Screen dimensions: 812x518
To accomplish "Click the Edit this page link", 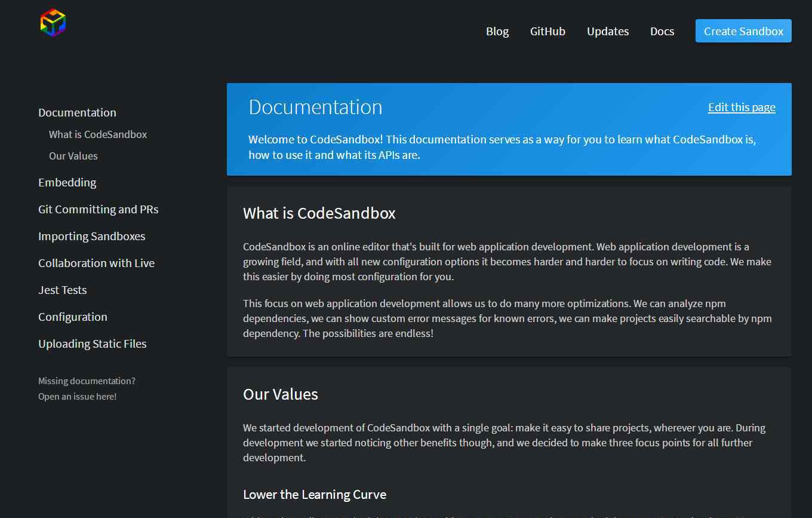I will pyautogui.click(x=742, y=107).
